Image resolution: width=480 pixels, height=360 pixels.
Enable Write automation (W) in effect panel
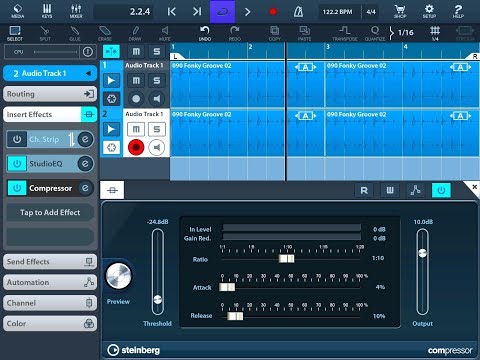click(x=390, y=190)
